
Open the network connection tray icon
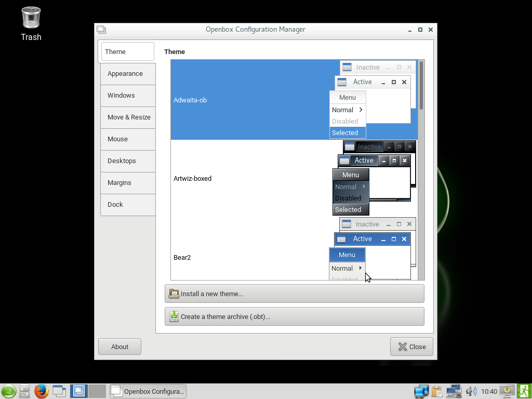point(454,391)
